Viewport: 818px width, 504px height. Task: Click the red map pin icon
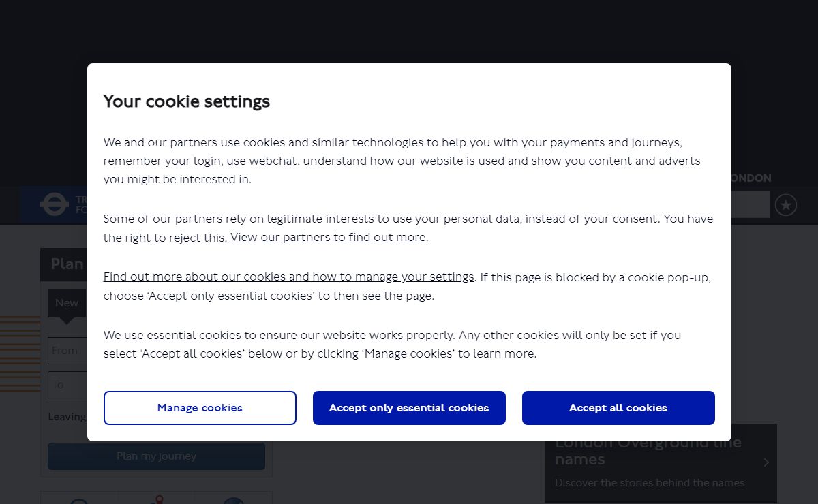159,500
